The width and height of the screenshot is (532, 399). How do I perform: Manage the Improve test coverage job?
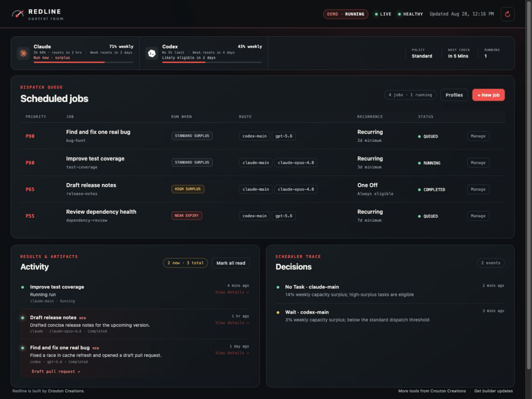click(478, 162)
